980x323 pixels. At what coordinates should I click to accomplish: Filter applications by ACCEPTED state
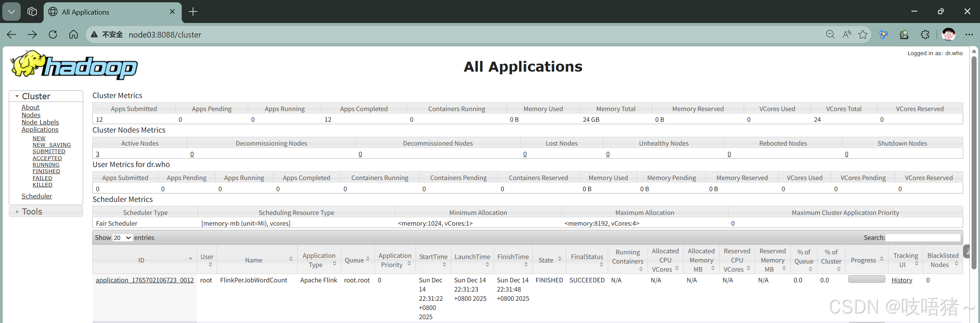47,158
